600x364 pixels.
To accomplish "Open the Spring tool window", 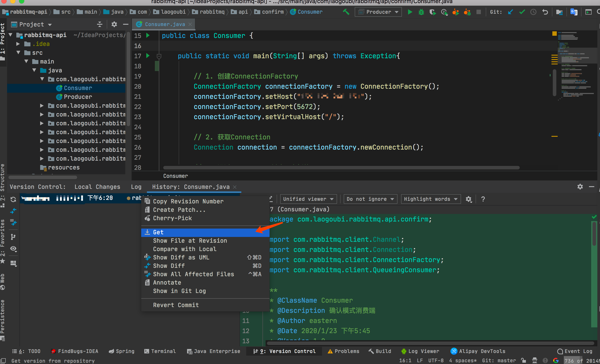I will coord(122,351).
